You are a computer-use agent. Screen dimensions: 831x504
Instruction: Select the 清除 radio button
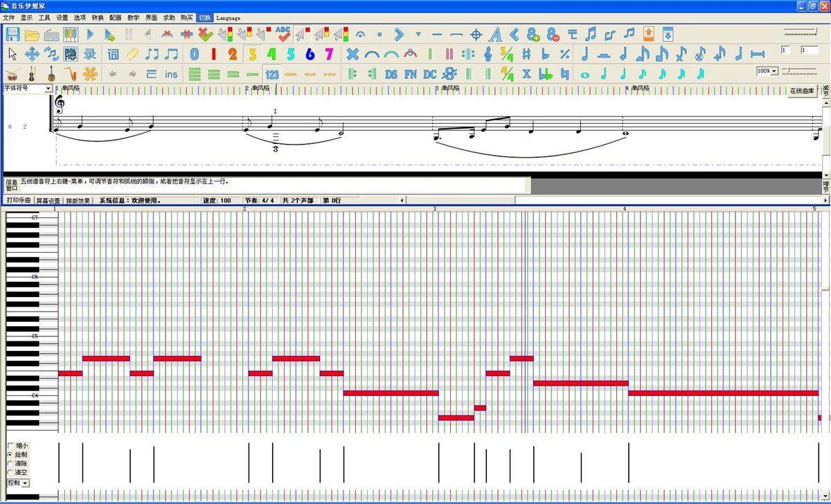10,463
